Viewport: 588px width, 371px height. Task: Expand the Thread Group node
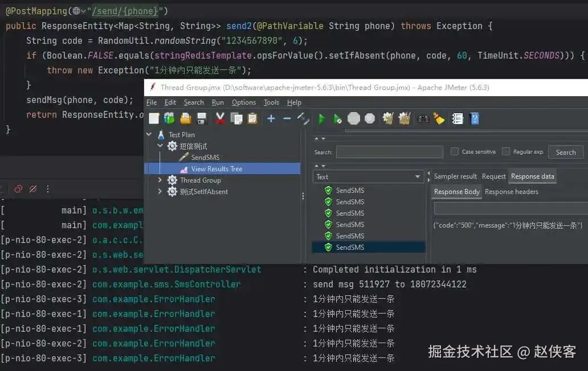click(x=160, y=180)
